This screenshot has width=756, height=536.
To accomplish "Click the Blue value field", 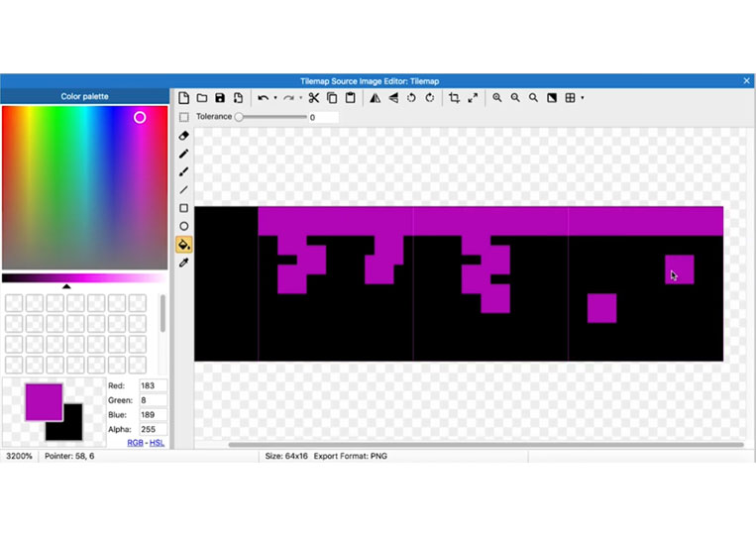I will 153,414.
